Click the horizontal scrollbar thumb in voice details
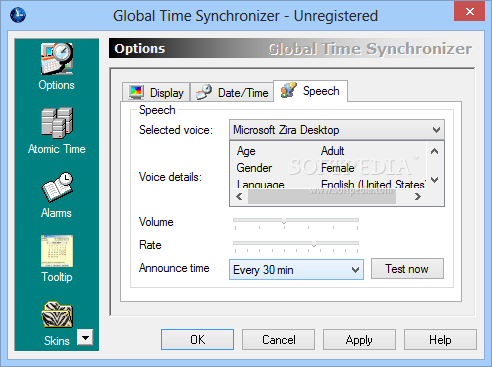The image size is (492, 367). [322, 197]
